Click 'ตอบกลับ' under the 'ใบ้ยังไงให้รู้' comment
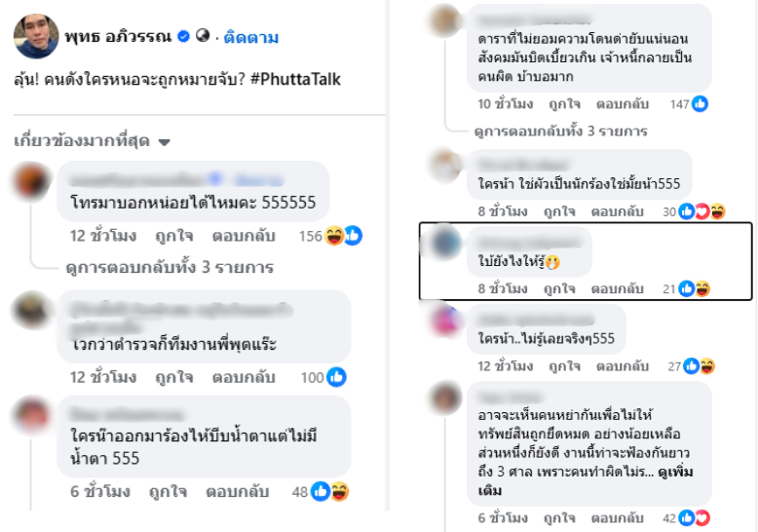 pyautogui.click(x=618, y=289)
